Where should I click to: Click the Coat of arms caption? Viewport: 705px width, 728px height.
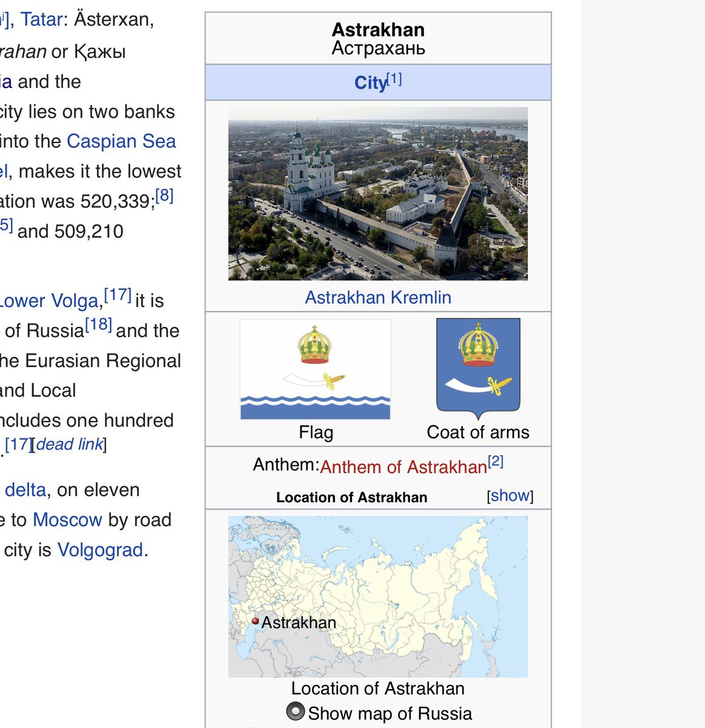[x=478, y=432]
